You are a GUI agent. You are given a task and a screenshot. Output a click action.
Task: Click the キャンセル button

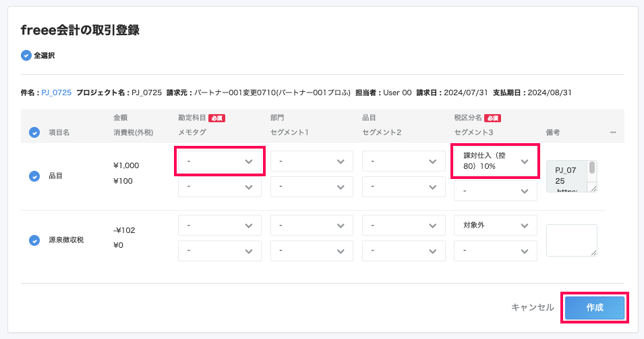[532, 307]
